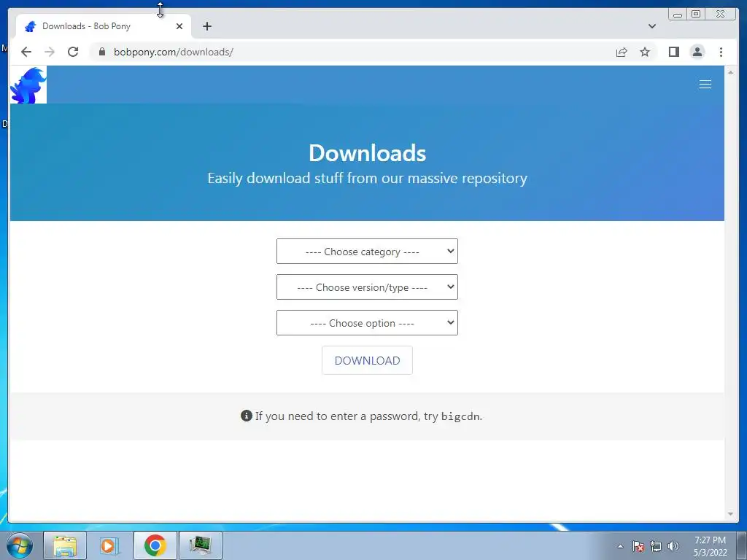Viewport: 747px width, 560px height.
Task: Open the Action Center flag icon
Action: pyautogui.click(x=638, y=546)
